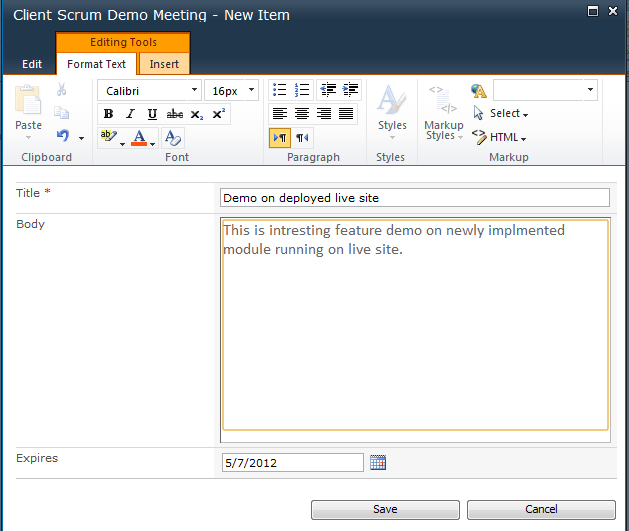The width and height of the screenshot is (629, 531).
Task: Open the Expires date picker calendar
Action: (378, 462)
